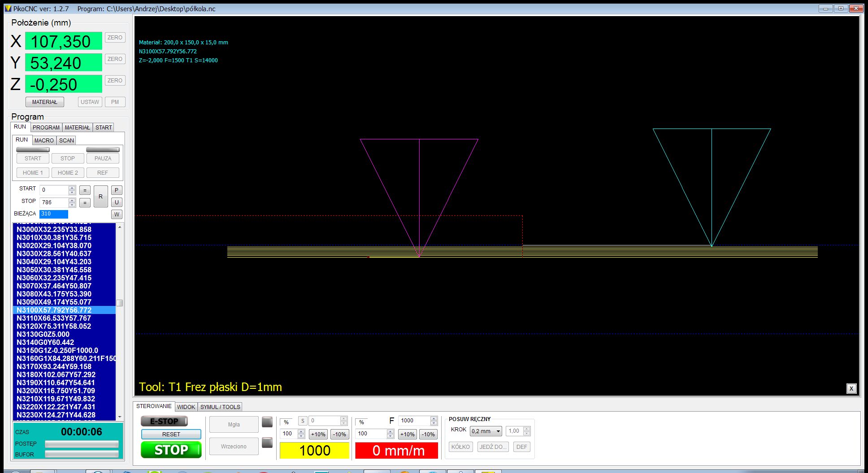This screenshot has width=868, height=473.
Task: Increase spindle percent value with up arrow
Action: (301, 432)
